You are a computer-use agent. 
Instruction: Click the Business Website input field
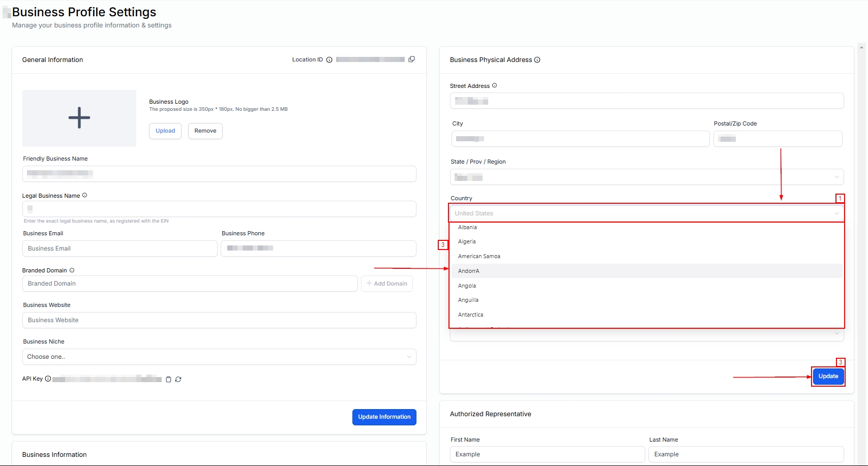(x=219, y=320)
